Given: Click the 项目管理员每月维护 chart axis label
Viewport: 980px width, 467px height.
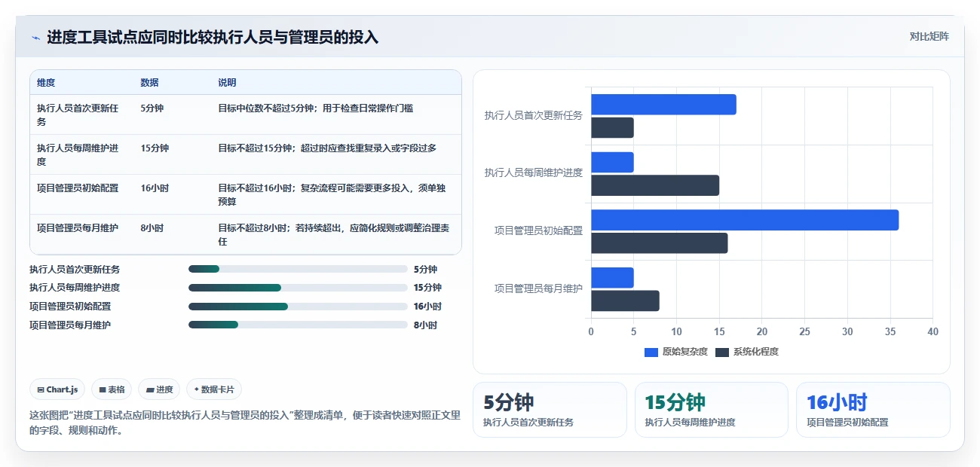Looking at the screenshot, I should tap(539, 288).
